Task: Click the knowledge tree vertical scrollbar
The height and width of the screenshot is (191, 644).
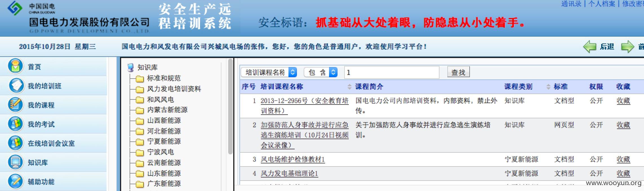Action: tap(230, 107)
